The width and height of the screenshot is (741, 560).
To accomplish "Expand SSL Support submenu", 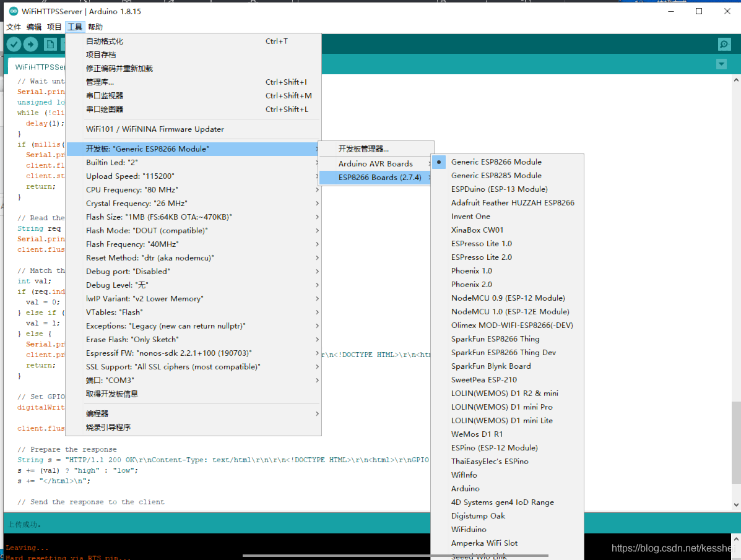I will [x=194, y=367].
